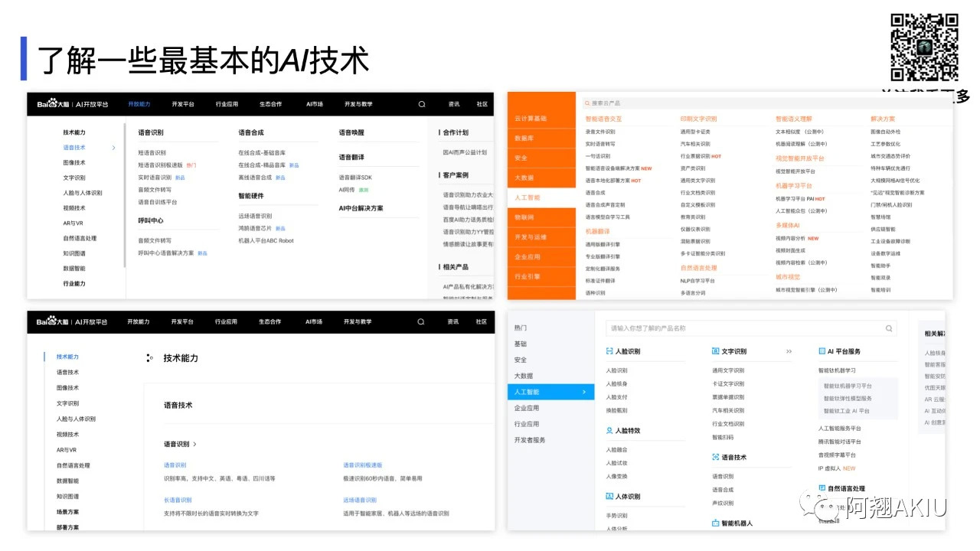Open 腾讯智能对话平台 link
This screenshot has height=551, width=980.
(x=840, y=442)
